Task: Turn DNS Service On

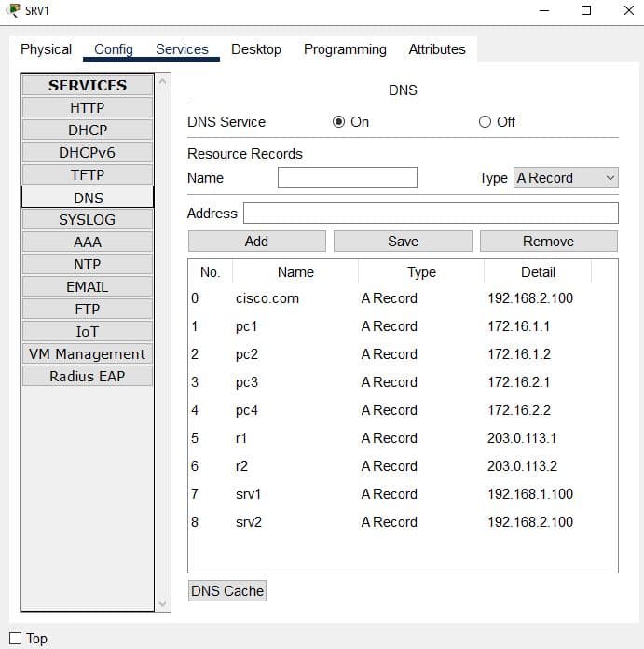Action: pyautogui.click(x=339, y=122)
